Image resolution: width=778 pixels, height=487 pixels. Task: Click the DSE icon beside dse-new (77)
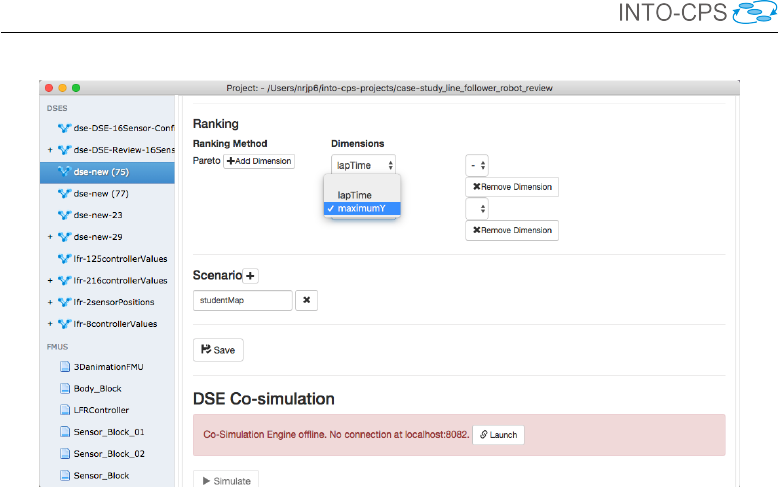click(64, 193)
